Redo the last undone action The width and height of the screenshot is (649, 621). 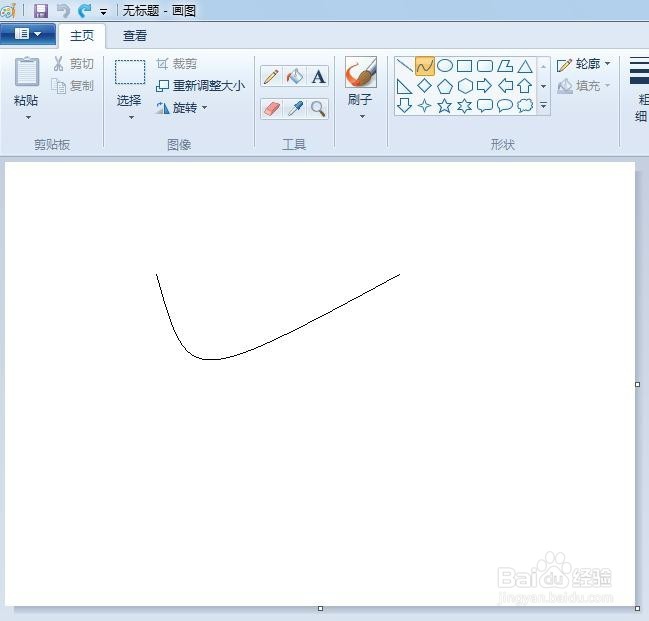[85, 11]
